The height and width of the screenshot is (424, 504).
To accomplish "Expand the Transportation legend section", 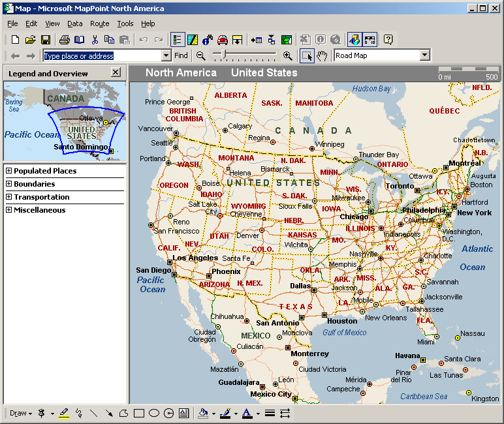I will (x=8, y=196).
